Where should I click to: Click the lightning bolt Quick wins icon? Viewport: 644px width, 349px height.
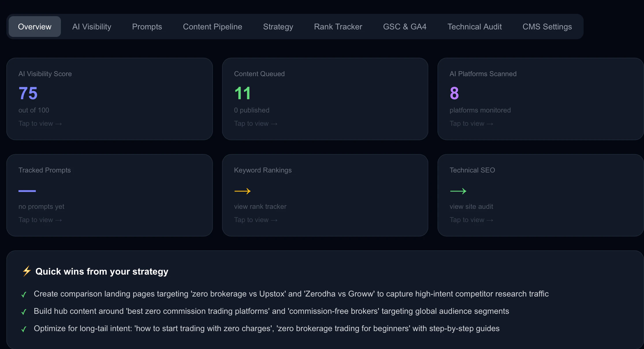tap(27, 271)
